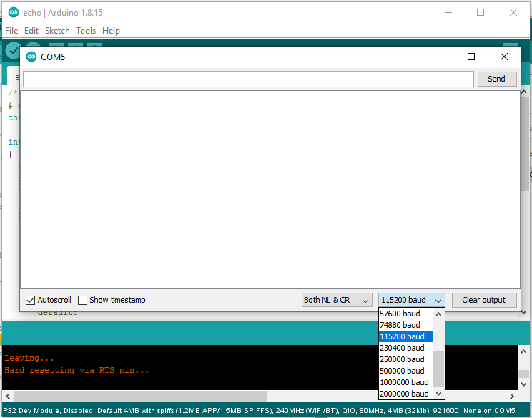Click the COM5 window Arduino logo icon

point(31,57)
